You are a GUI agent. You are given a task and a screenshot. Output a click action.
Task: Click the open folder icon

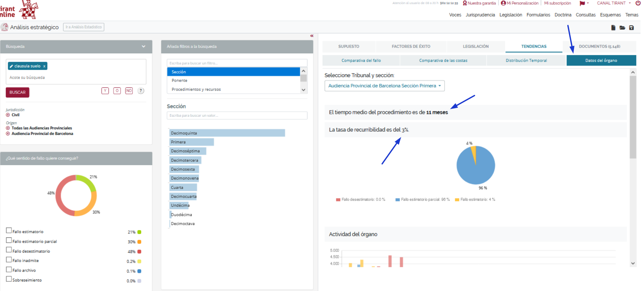pos(622,28)
